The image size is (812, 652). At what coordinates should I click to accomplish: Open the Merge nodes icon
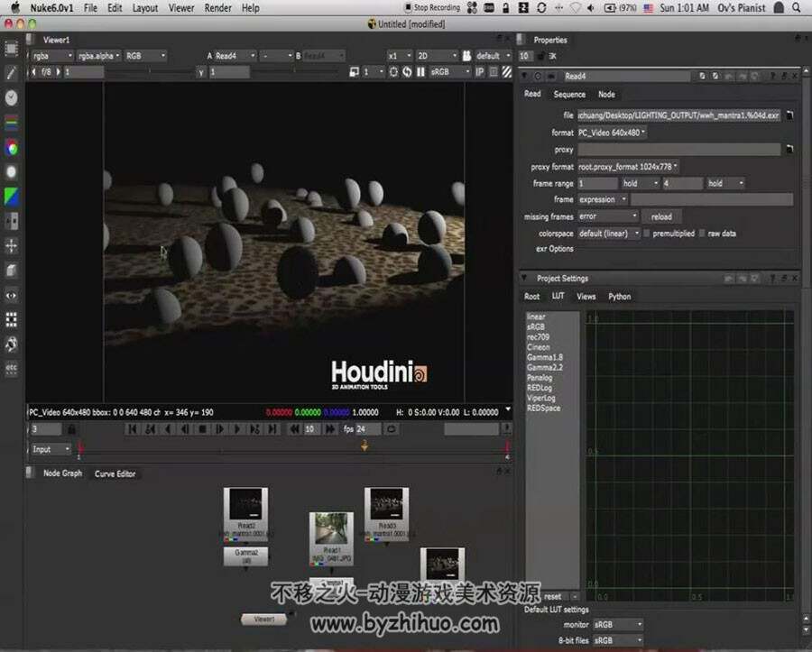[12, 221]
